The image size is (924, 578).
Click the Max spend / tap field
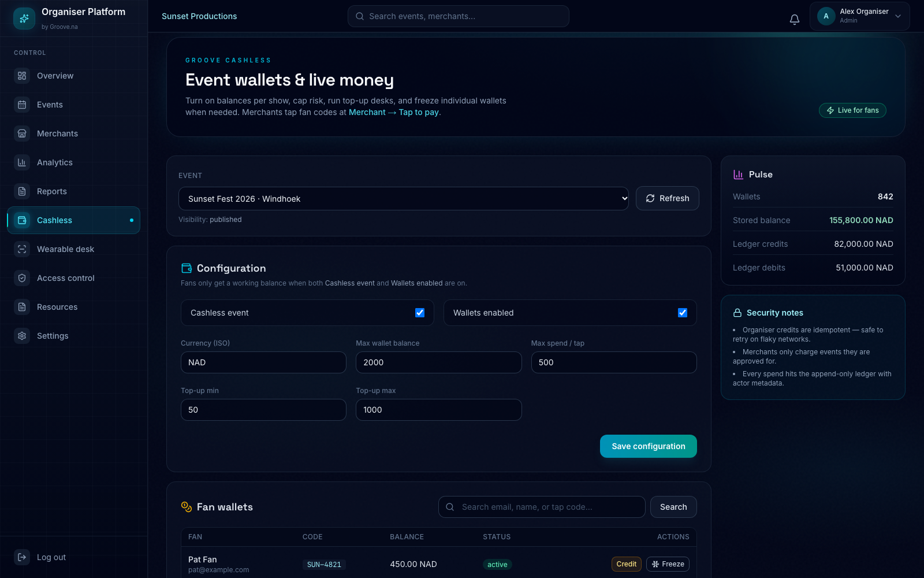[614, 362]
